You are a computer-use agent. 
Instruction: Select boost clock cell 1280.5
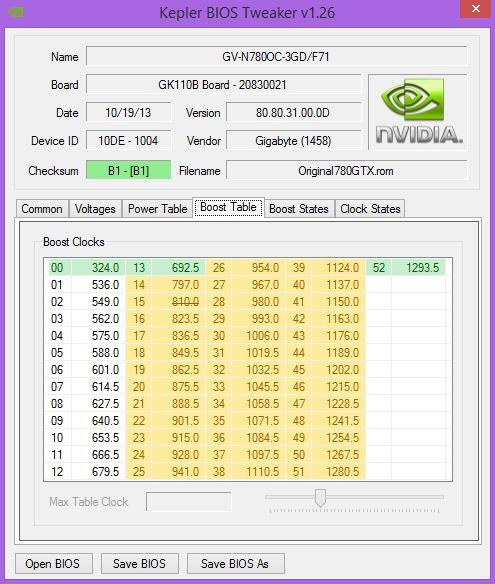339,472
